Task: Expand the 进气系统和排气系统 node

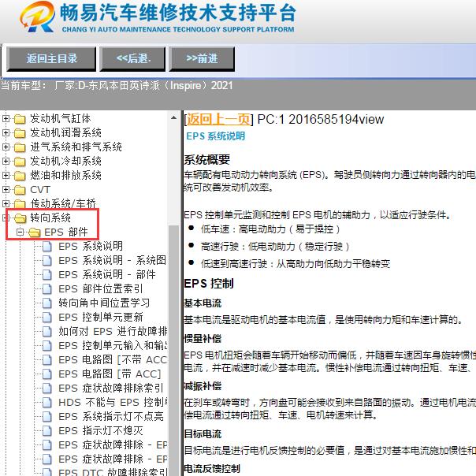Action: coord(6,147)
